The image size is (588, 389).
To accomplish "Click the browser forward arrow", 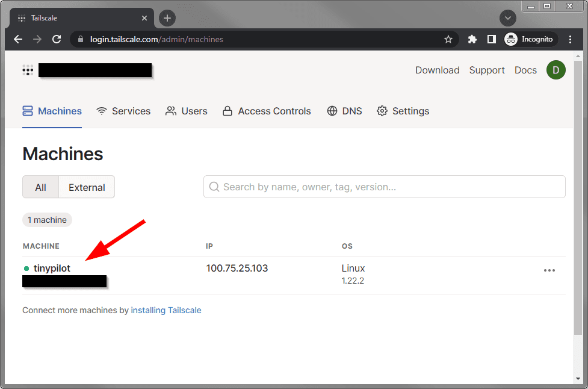I will click(37, 39).
